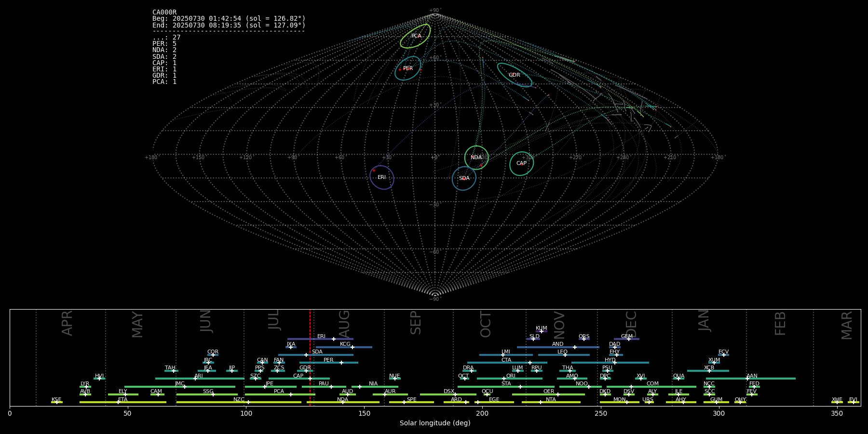Screen dimensions: 868x434
Task: Click the 150 tick on solar longitude axis
Action: coord(364,413)
